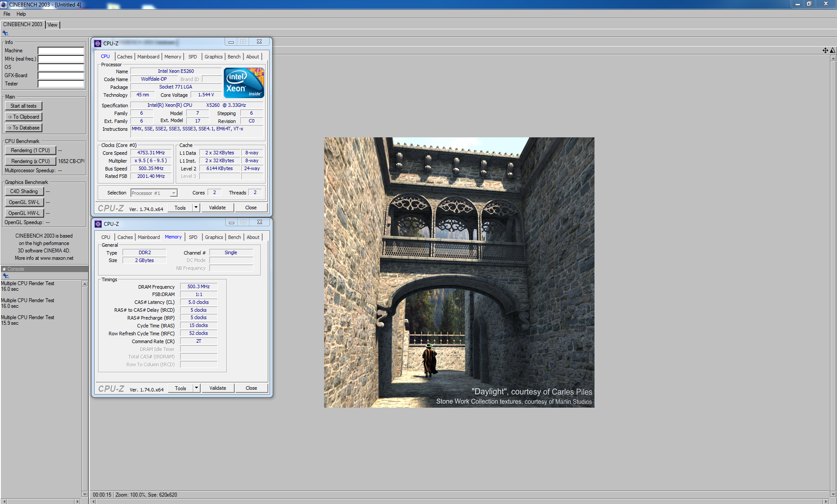Click the move-arrows icon at top right of viewer
837x504 pixels.
(x=825, y=50)
